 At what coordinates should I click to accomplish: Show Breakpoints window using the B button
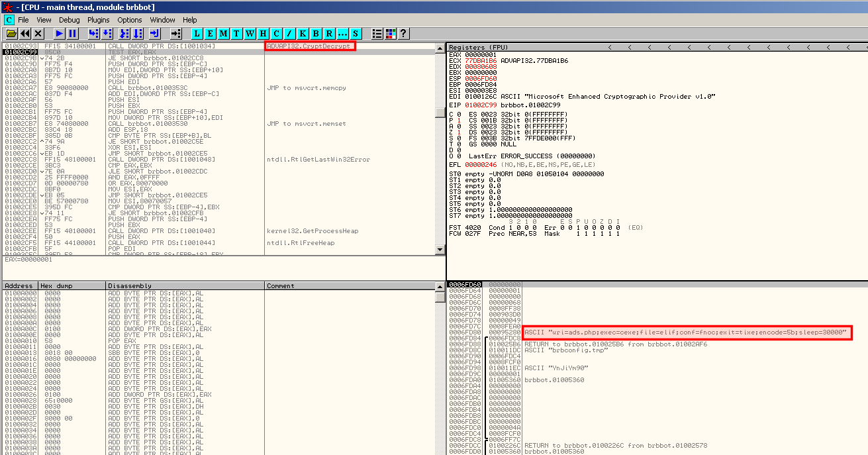[316, 33]
